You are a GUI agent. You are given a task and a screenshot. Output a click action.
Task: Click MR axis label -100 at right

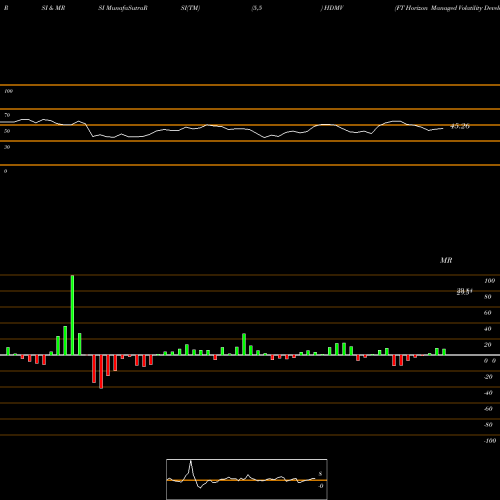point(490,441)
